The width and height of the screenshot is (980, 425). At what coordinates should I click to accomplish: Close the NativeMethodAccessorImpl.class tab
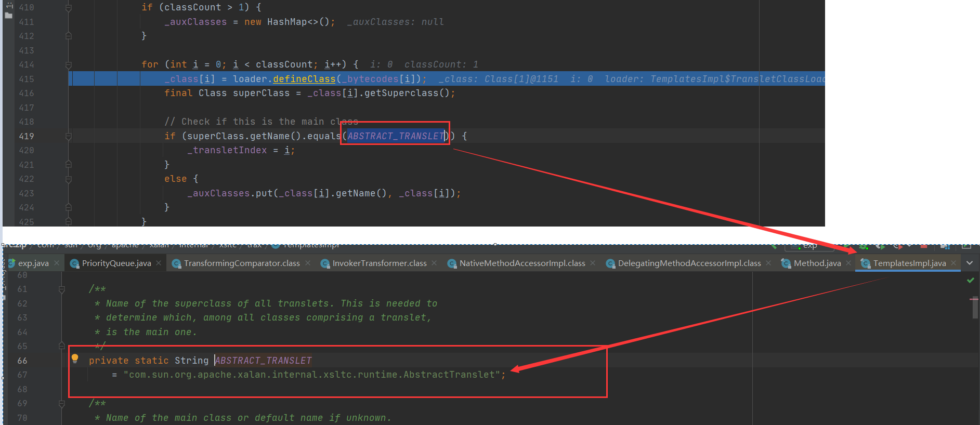click(x=593, y=263)
